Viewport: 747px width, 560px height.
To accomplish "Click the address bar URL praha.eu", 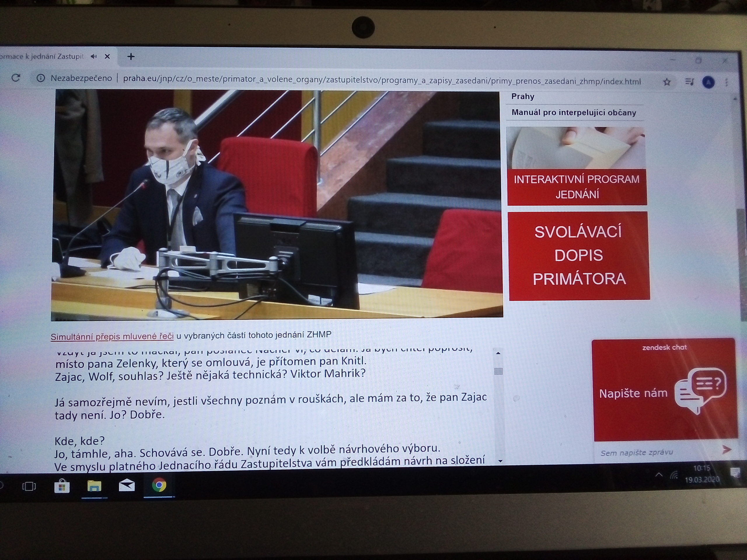I will [x=382, y=80].
